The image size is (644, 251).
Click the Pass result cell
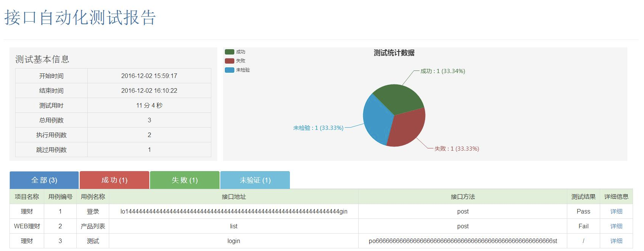pyautogui.click(x=584, y=212)
